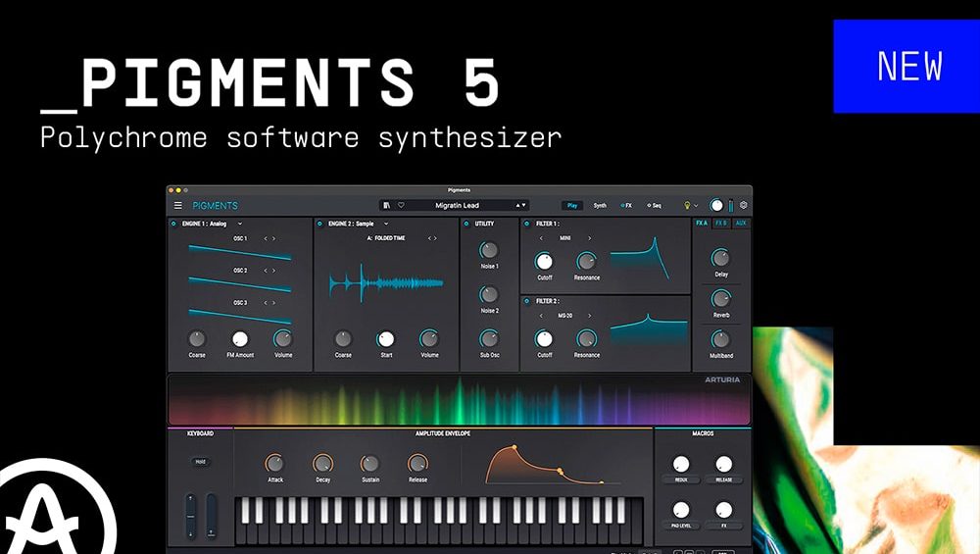Click the modulation wheel
The image size is (980, 554).
(x=212, y=516)
